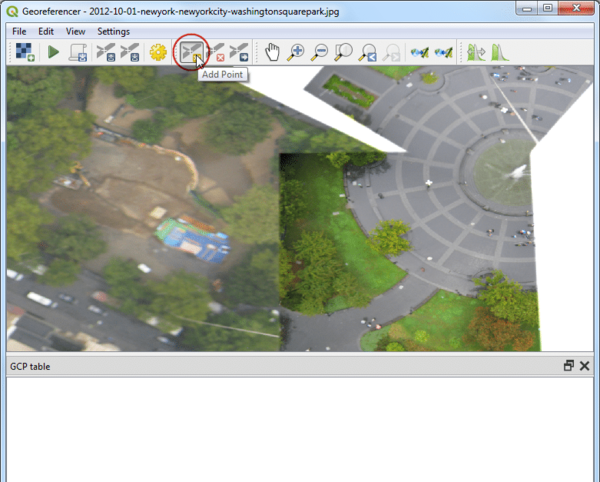Click the Zoom to Layer icon
This screenshot has height=482, width=600.
[x=344, y=52]
